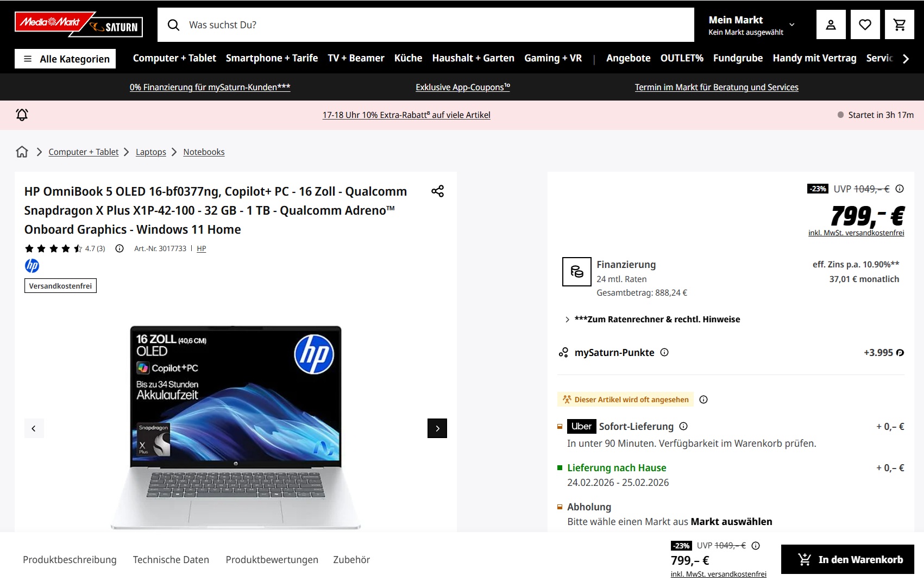Open the Alle Kategorien menu

point(66,59)
